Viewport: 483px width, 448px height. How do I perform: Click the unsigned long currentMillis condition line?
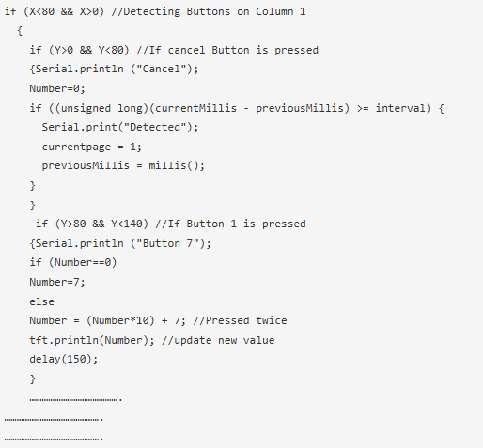[237, 108]
